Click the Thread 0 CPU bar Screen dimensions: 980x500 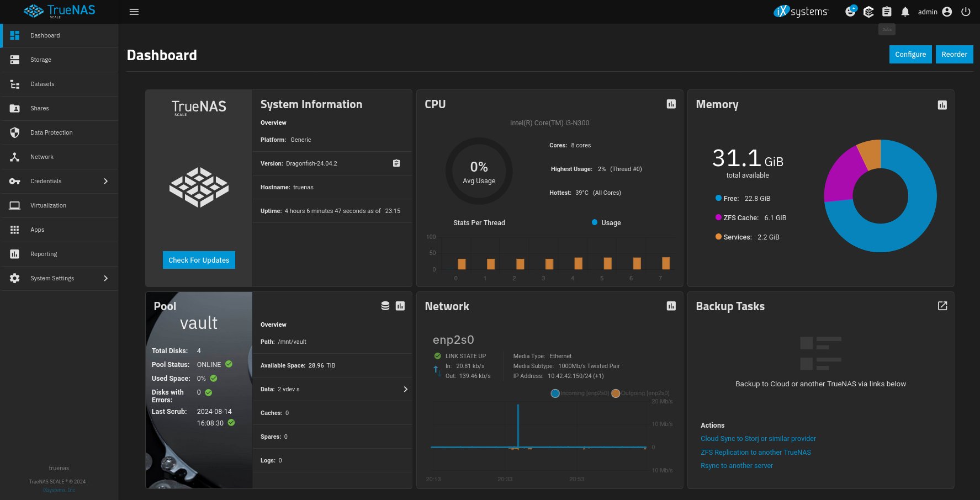[x=462, y=264]
